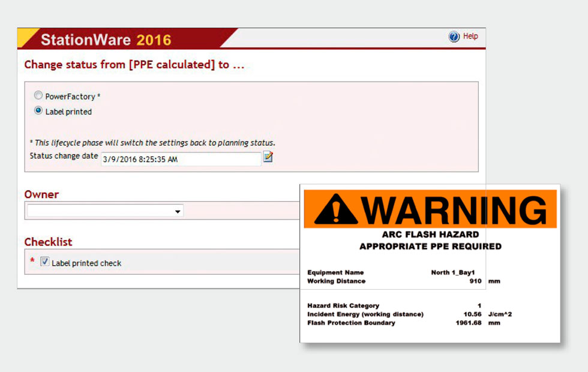Click the WARNING text on the orange label

pos(454,209)
